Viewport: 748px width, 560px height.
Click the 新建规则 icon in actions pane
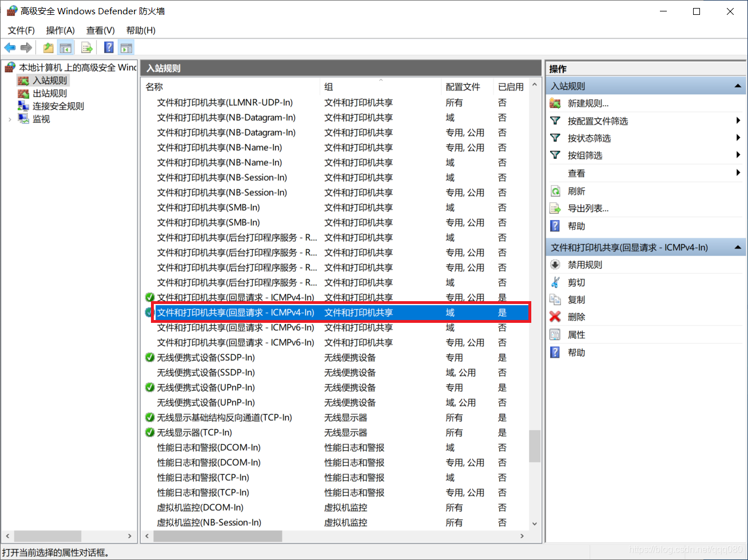coord(555,103)
